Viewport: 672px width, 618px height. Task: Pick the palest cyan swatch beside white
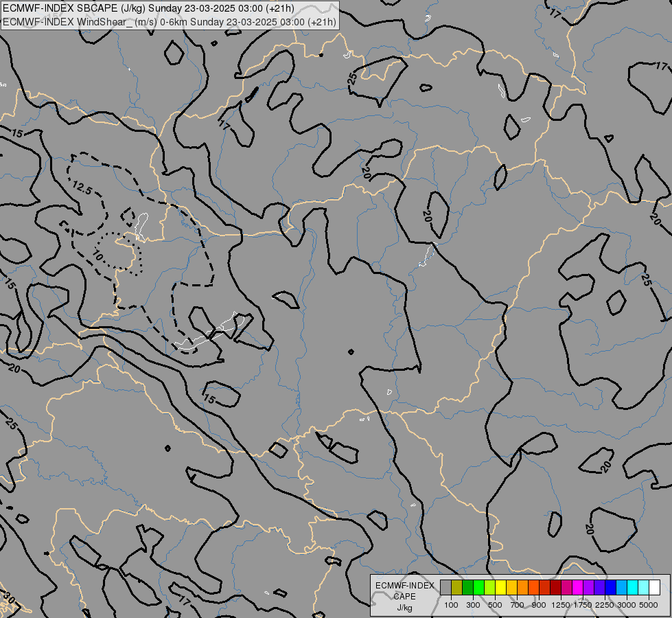pyautogui.click(x=643, y=587)
